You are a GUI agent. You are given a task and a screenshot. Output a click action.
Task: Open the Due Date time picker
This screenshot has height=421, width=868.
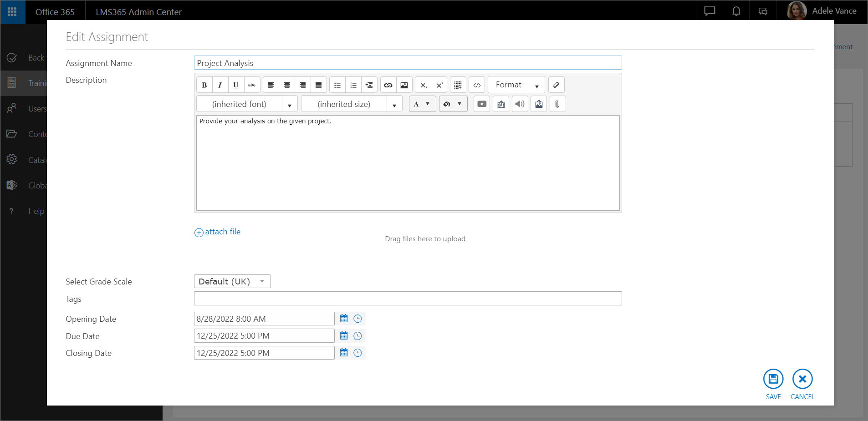[x=358, y=336]
